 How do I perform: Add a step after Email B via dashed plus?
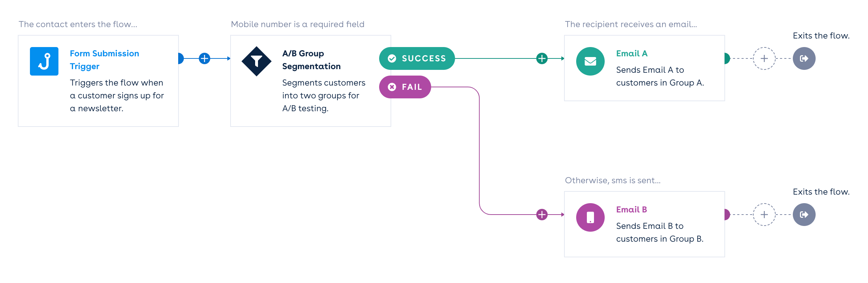click(x=764, y=215)
